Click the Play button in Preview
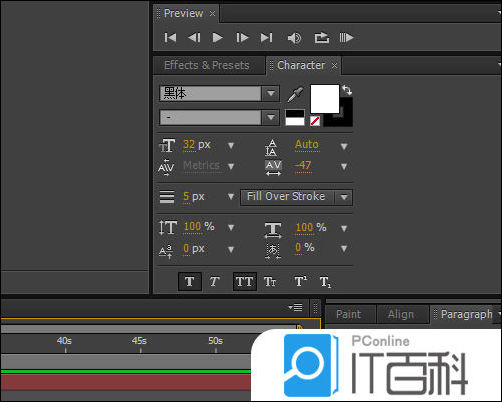The image size is (502, 402). point(217,38)
